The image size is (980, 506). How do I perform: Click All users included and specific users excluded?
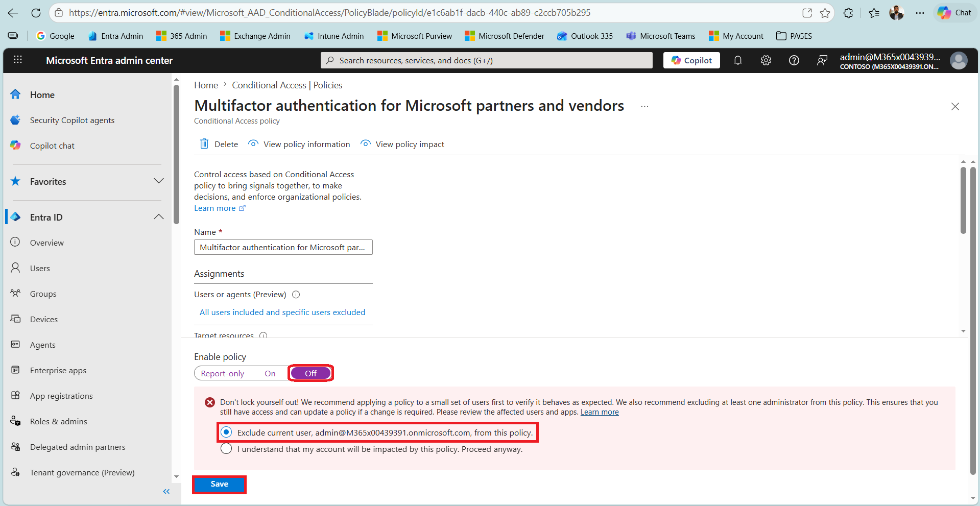[x=282, y=312]
